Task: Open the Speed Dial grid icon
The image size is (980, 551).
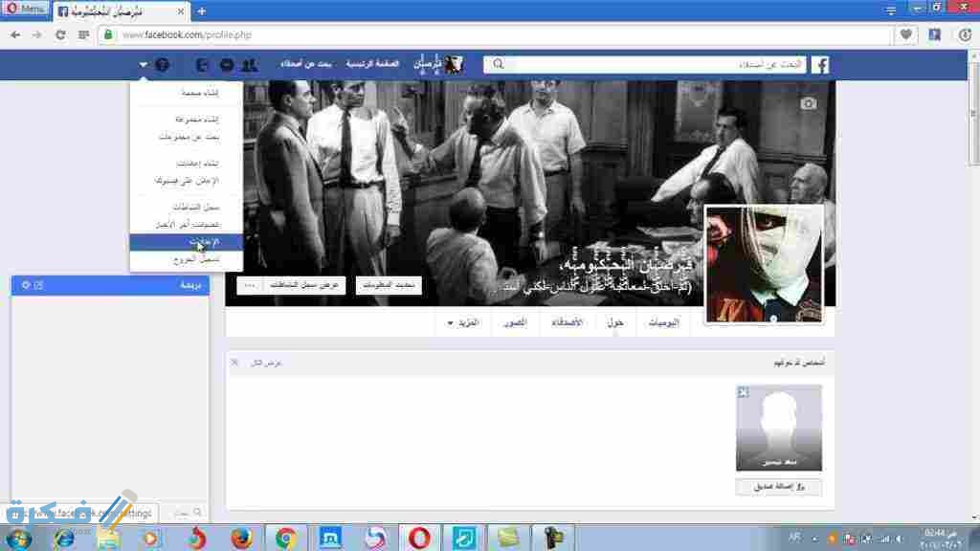Action: [84, 35]
